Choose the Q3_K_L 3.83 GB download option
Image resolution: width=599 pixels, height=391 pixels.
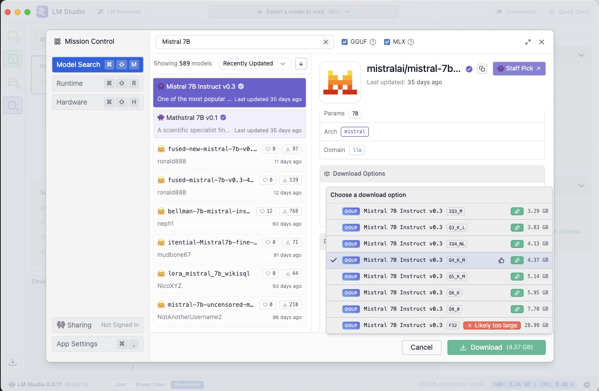click(x=439, y=228)
